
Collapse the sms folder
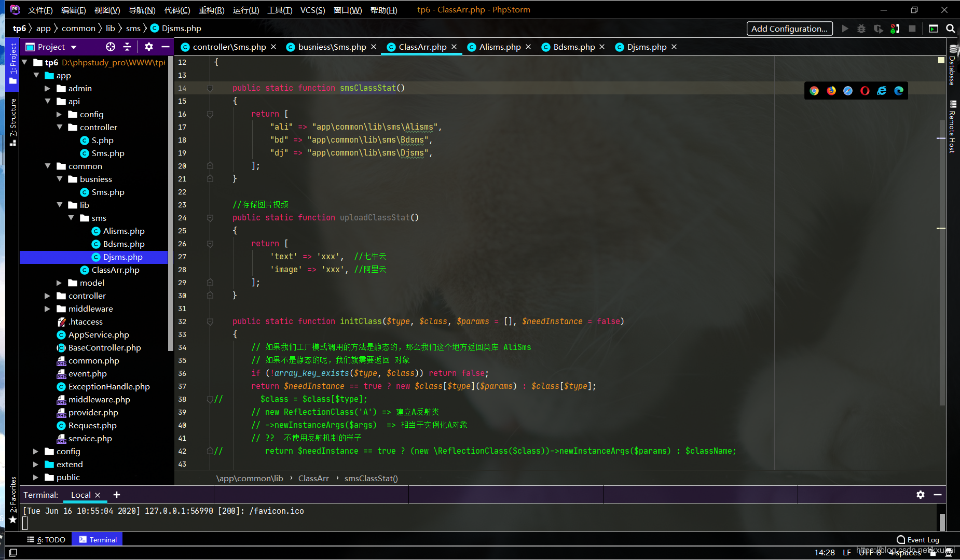tap(71, 218)
